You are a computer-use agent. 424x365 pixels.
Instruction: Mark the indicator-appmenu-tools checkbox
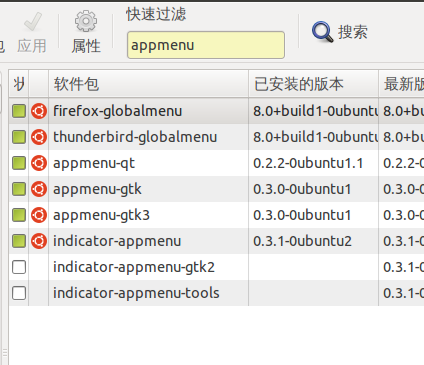coord(19,293)
